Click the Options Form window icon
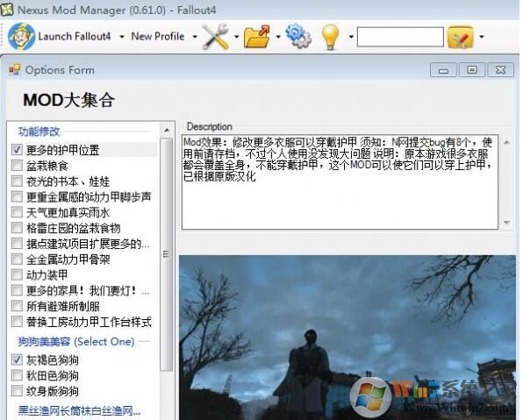 (x=15, y=69)
